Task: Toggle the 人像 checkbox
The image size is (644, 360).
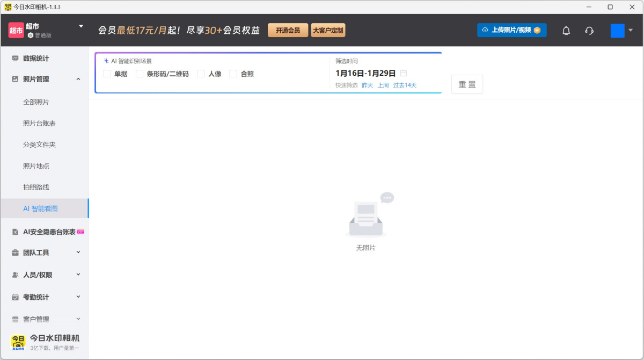Action: click(x=201, y=74)
